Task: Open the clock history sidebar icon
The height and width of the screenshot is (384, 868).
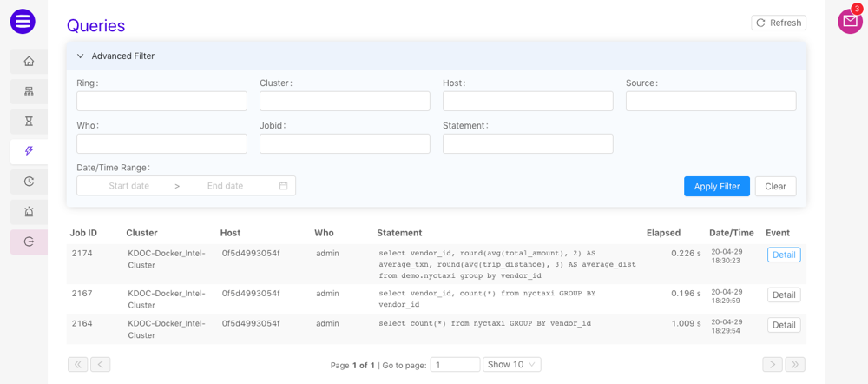Action: coord(29,182)
